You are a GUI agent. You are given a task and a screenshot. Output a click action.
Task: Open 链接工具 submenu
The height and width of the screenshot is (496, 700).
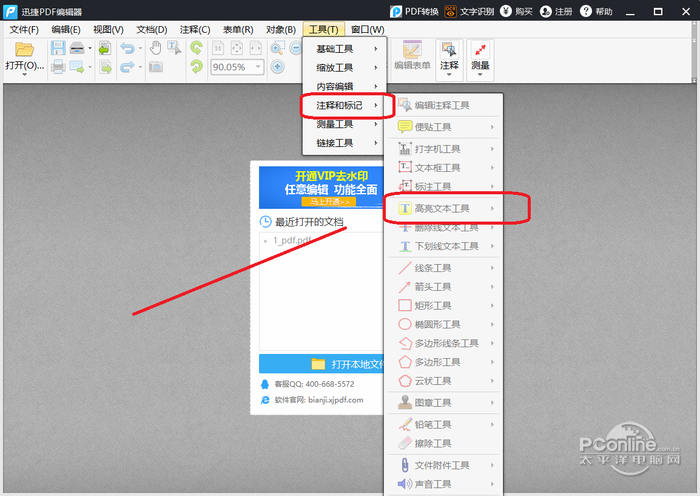(x=344, y=143)
